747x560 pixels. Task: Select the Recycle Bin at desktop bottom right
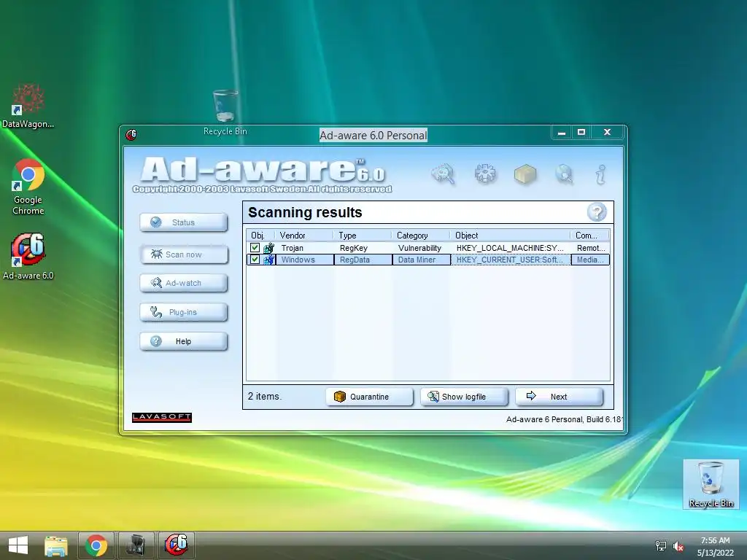tap(711, 484)
